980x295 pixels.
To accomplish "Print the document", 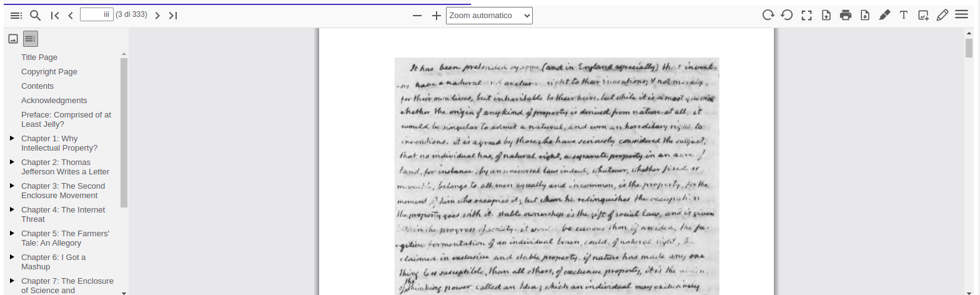I will pyautogui.click(x=846, y=16).
